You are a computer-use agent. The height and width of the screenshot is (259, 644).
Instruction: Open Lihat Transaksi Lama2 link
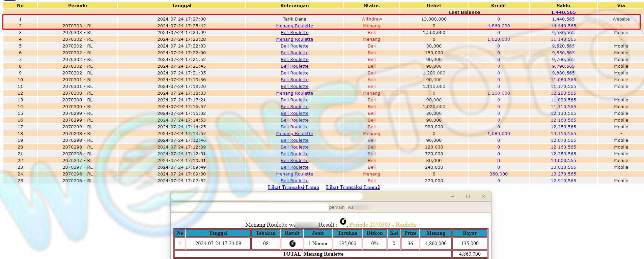pos(353,187)
